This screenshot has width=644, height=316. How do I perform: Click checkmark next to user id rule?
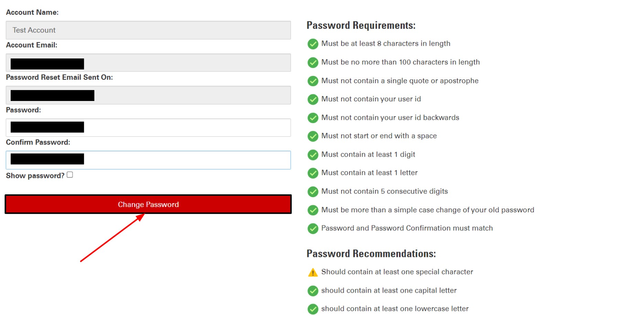[x=313, y=99]
